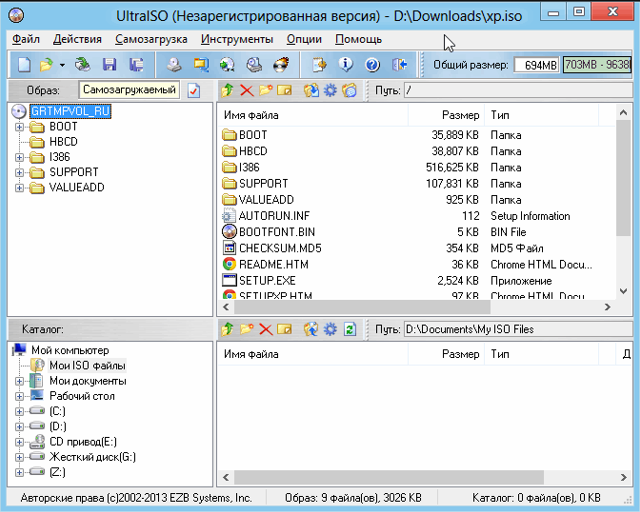Expand the SUPPORT folder in image tree
The width and height of the screenshot is (640, 512).
(19, 172)
